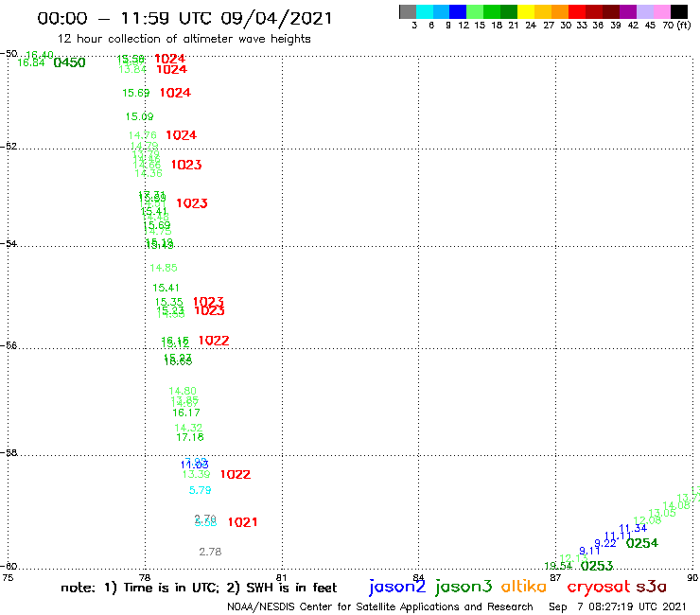Click the wave height value 17.18
700x615 pixels.
tap(190, 437)
